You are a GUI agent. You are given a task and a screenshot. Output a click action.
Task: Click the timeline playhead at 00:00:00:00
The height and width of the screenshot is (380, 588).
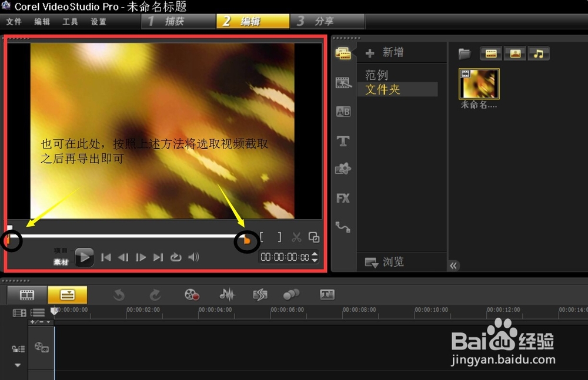point(55,311)
